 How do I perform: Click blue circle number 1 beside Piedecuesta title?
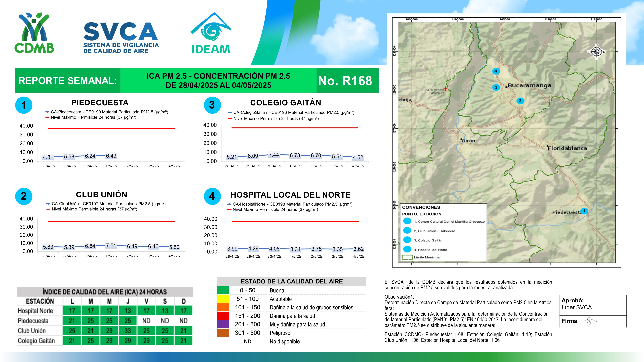24,105
